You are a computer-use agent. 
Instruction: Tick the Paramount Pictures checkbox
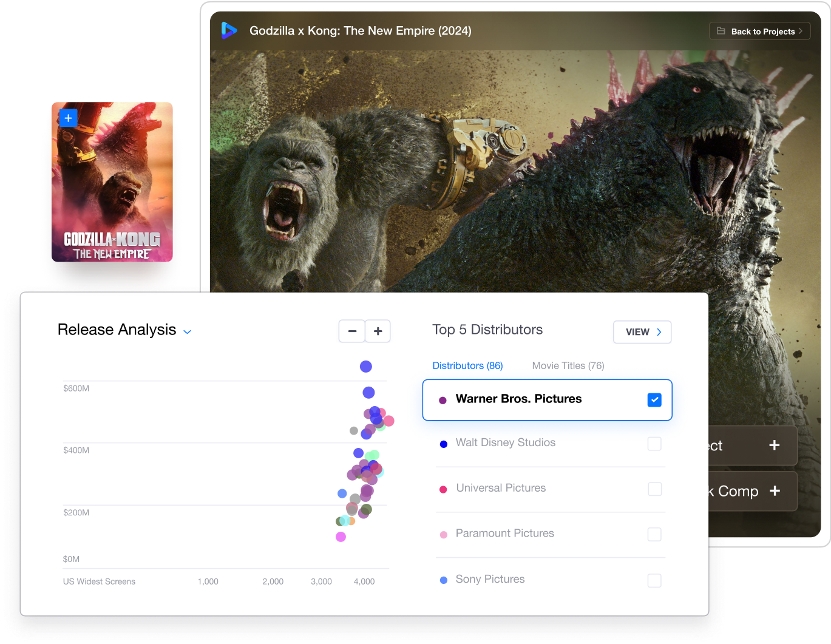point(654,534)
